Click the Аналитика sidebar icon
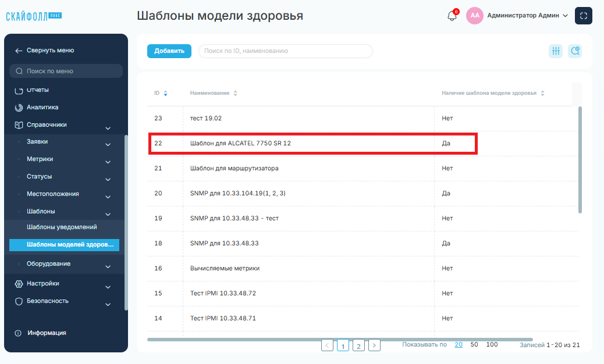Viewport: 604px width, 364px height. click(x=19, y=108)
